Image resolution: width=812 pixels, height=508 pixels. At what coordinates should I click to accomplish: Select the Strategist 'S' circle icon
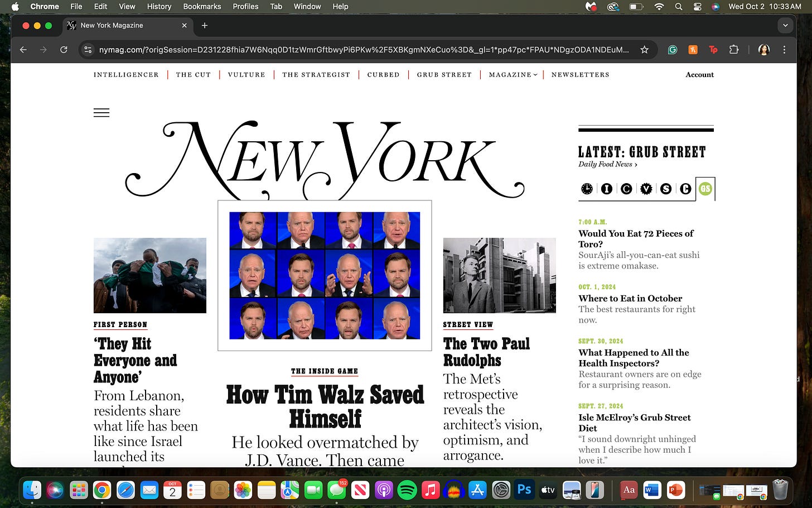point(666,189)
